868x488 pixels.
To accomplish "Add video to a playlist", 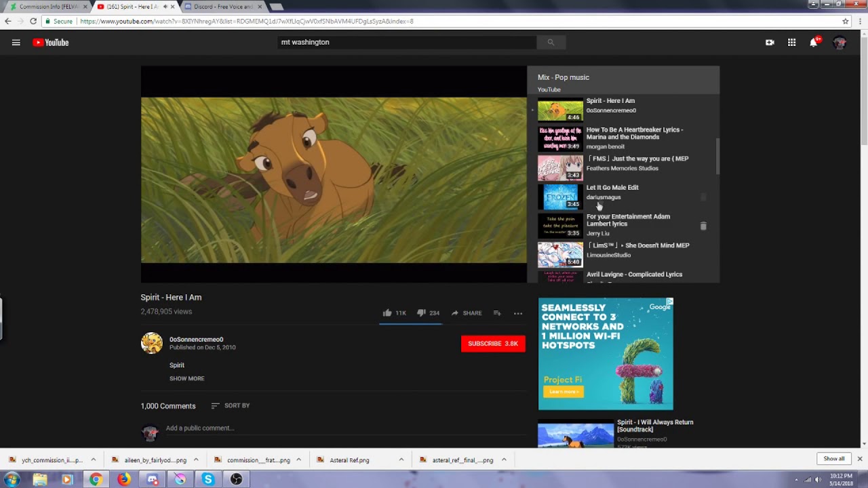I will click(497, 313).
